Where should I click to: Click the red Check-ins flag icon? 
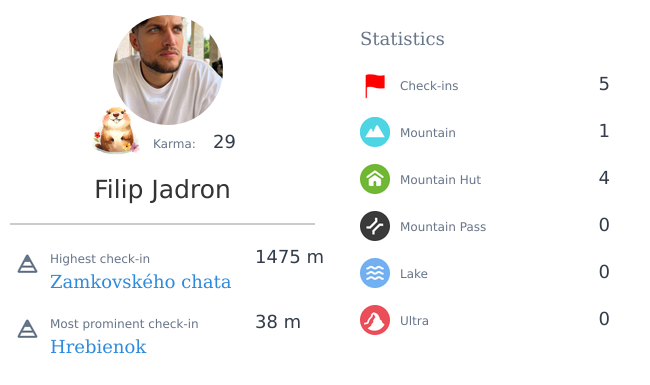click(375, 86)
